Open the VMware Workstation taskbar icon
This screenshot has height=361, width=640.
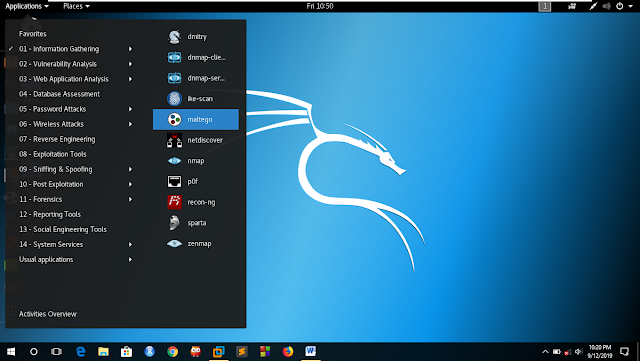point(219,352)
